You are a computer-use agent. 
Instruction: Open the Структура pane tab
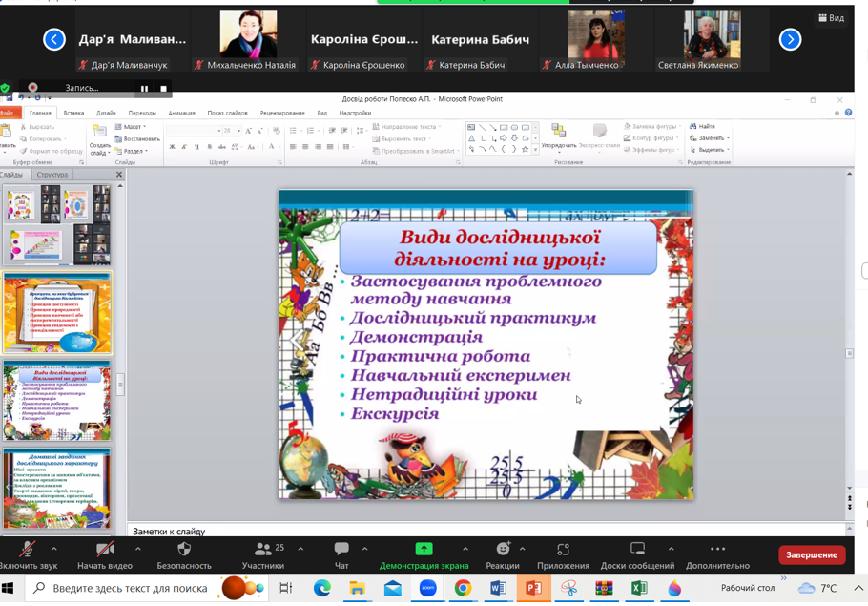(x=52, y=175)
